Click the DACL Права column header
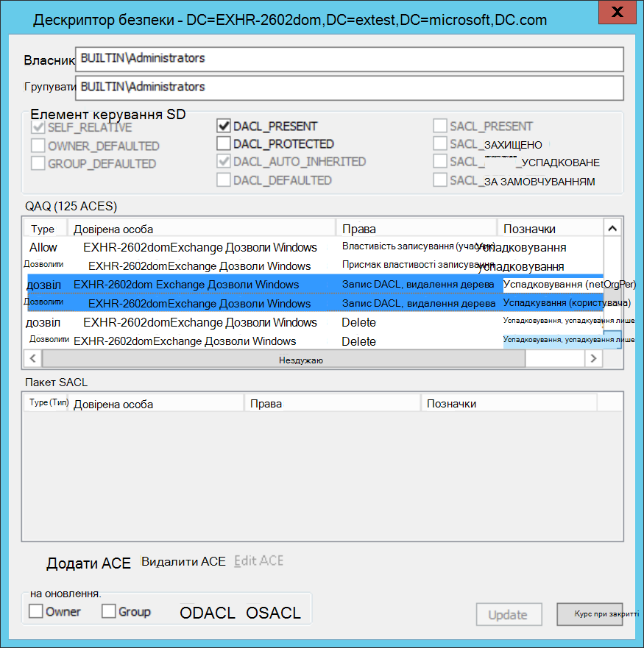 pyautogui.click(x=417, y=229)
